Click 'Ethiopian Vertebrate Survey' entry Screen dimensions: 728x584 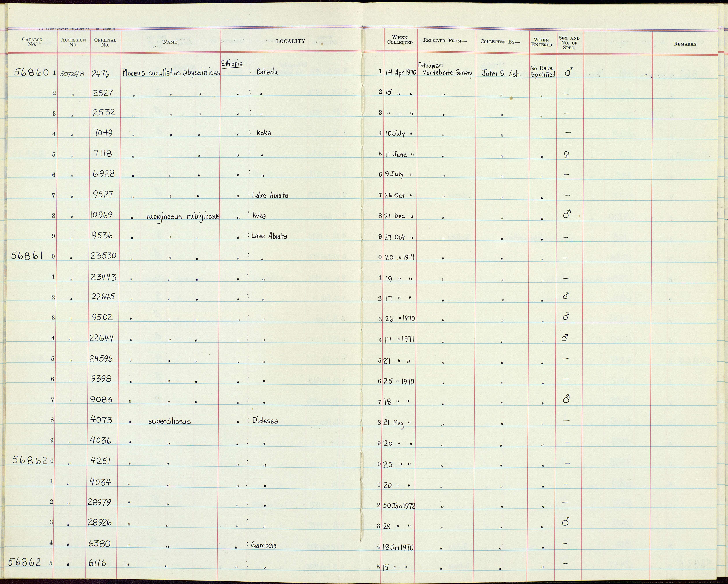(x=445, y=70)
